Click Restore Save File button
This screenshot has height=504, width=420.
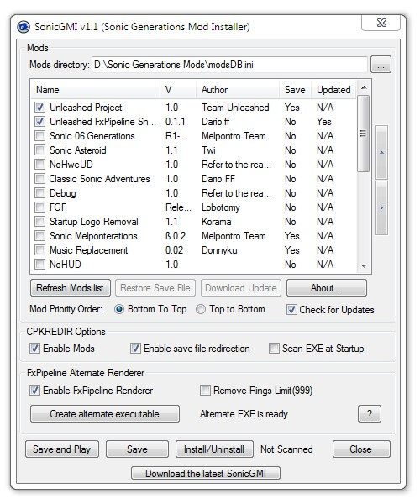155,287
